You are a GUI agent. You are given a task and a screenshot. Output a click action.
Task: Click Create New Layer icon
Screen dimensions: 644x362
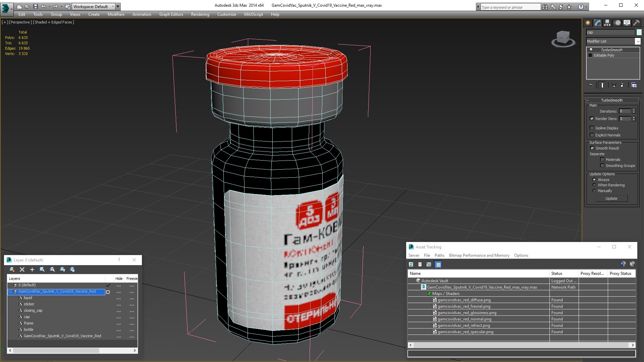pyautogui.click(x=12, y=269)
